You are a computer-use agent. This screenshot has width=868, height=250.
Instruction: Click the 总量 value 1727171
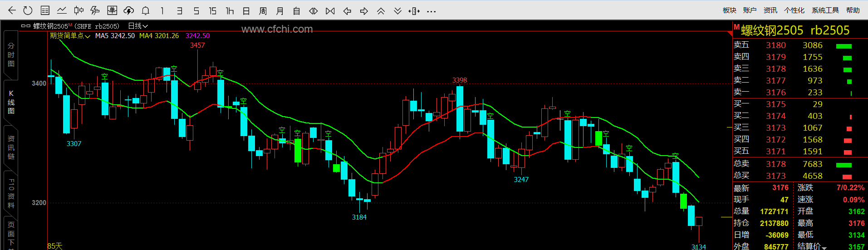click(774, 211)
